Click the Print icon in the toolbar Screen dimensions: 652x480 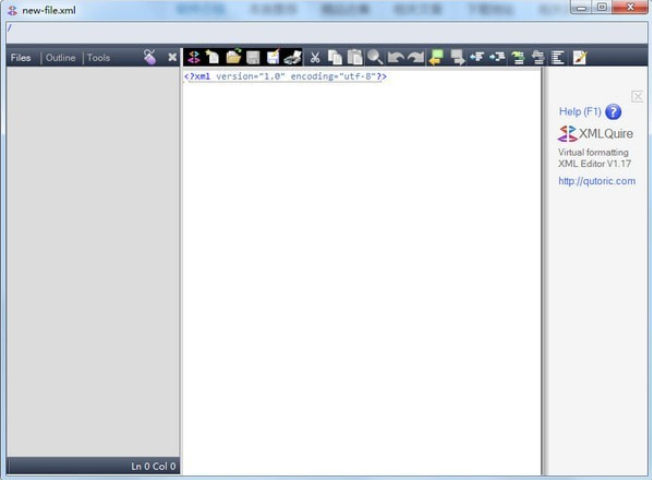click(x=293, y=57)
